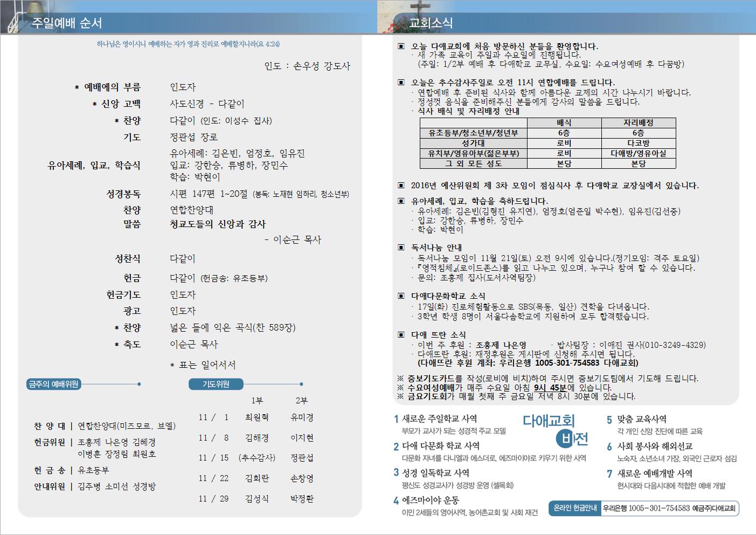Select the 금주의 예배위원 label
The width and height of the screenshot is (756, 535).
pos(54,384)
